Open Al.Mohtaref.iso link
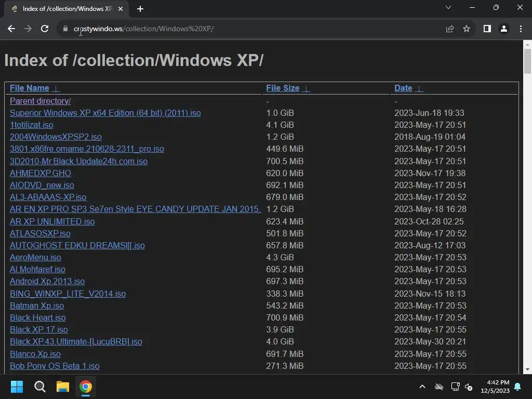This screenshot has width=532, height=399. click(37, 270)
